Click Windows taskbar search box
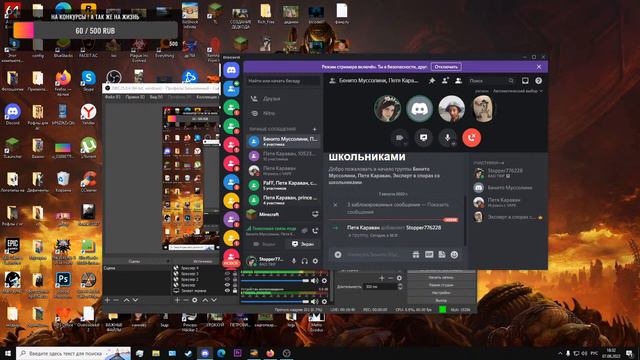This screenshot has height=360, width=640. click(x=73, y=353)
